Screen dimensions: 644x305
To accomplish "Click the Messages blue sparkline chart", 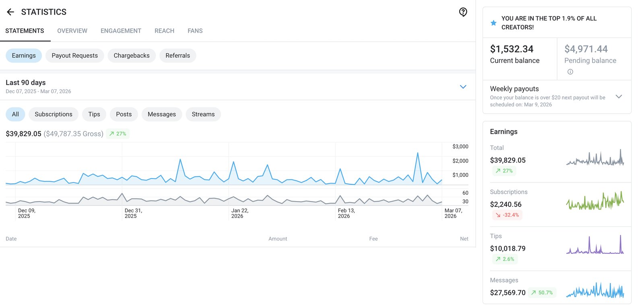I will pos(595,290).
